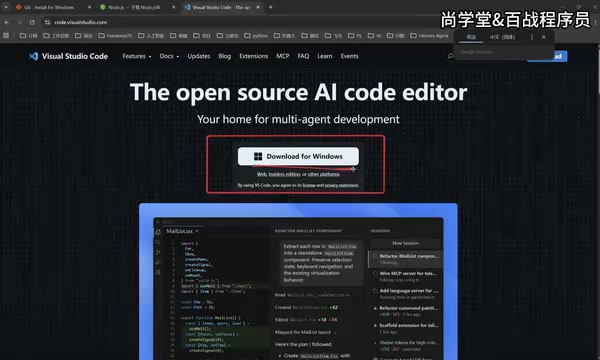Select the Refactor command palett... session
This screenshot has width=600, height=360.
pyautogui.click(x=406, y=311)
